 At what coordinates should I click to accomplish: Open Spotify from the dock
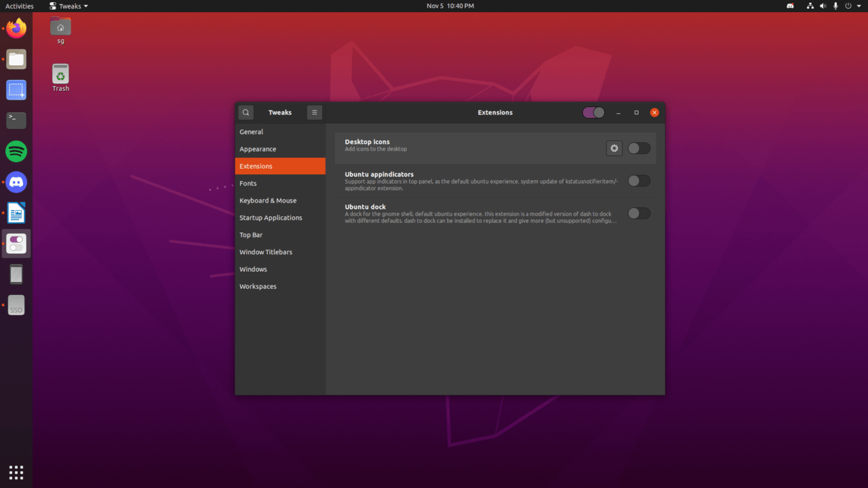coord(16,151)
